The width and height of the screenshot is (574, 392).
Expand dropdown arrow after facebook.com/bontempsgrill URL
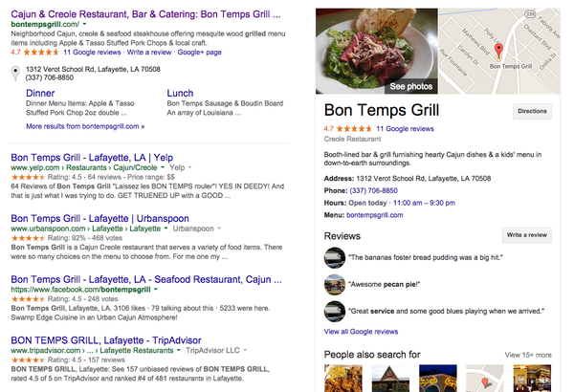click(x=156, y=289)
